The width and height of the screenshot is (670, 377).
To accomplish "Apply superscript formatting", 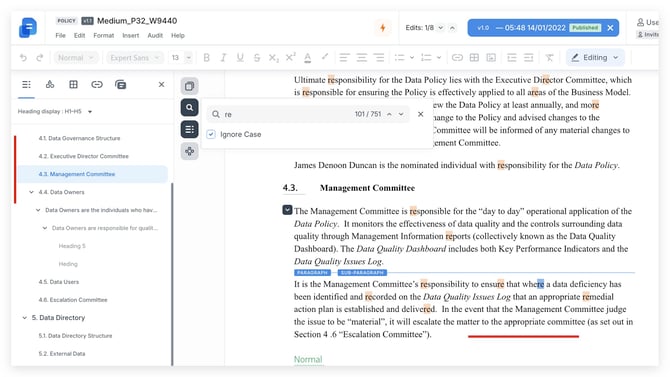I will [x=291, y=58].
